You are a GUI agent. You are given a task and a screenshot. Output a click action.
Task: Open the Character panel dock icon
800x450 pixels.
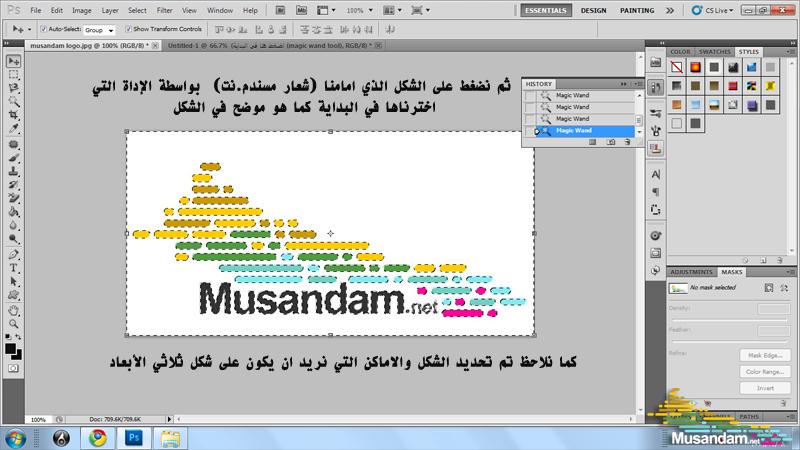click(656, 174)
